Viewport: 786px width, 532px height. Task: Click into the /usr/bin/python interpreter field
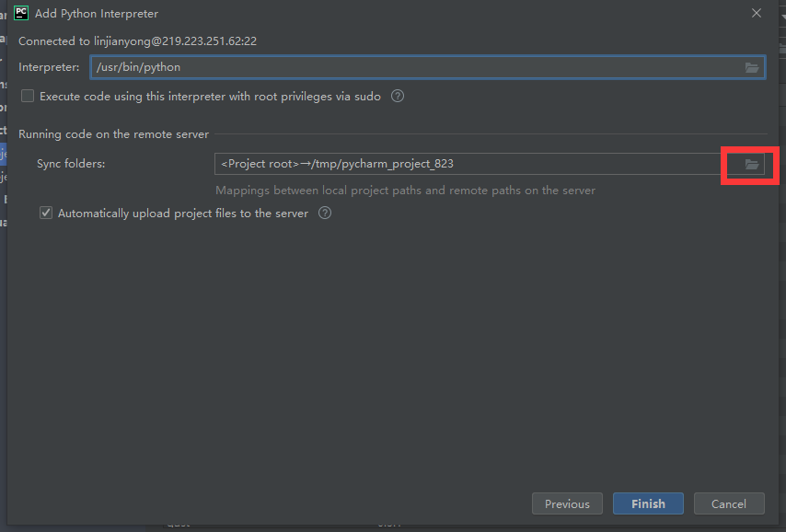pos(414,67)
